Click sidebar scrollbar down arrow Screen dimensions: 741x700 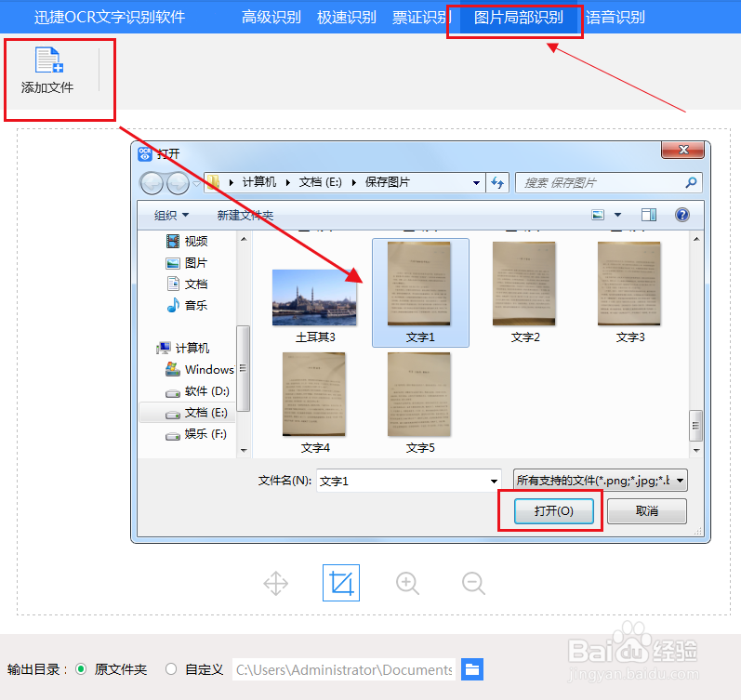(244, 451)
